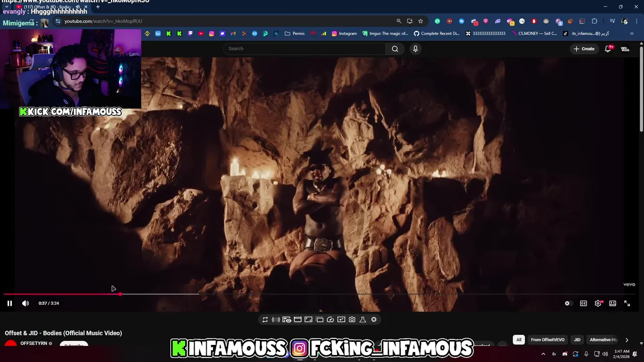Screen dimensions: 644x362
Task: Click the clapperboard icon in extension toolbar
Action: [x=297, y=319]
